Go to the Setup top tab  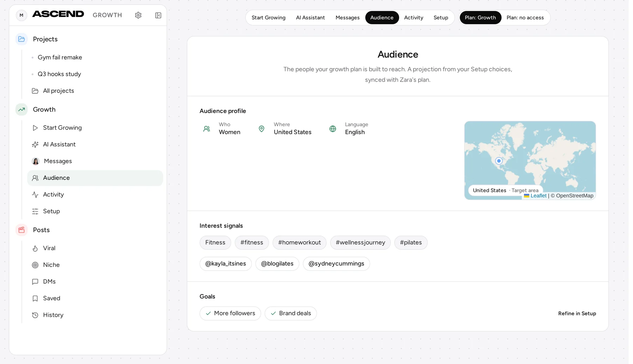pyautogui.click(x=441, y=18)
